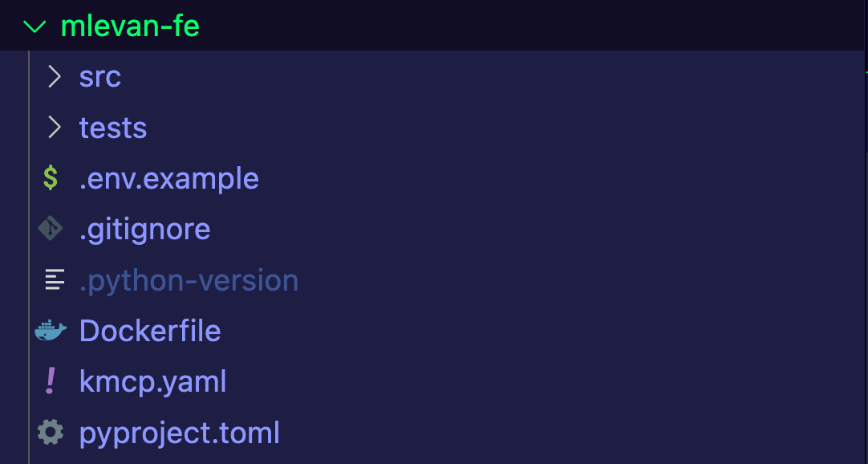Viewport: 868px width, 464px height.
Task: Click the vertical indent guide line of the tree
Action: click(x=29, y=257)
